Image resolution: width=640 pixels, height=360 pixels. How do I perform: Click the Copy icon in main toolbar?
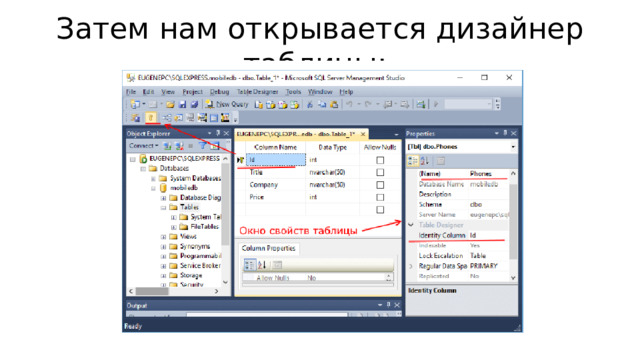322,104
